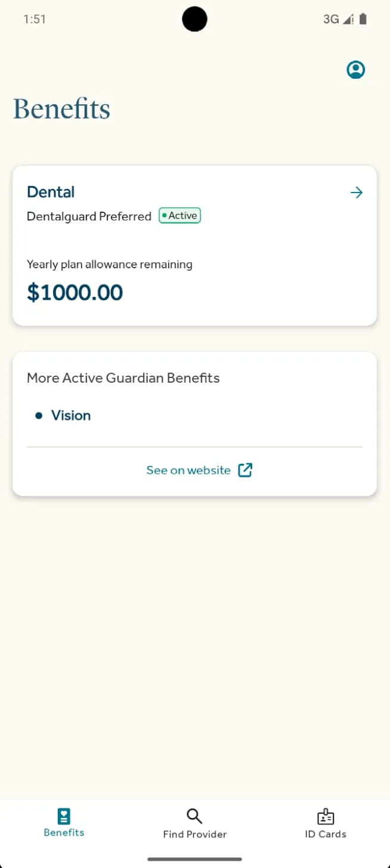Switch to the ID Cards tab
Image resolution: width=390 pixels, height=868 pixels.
click(x=325, y=824)
